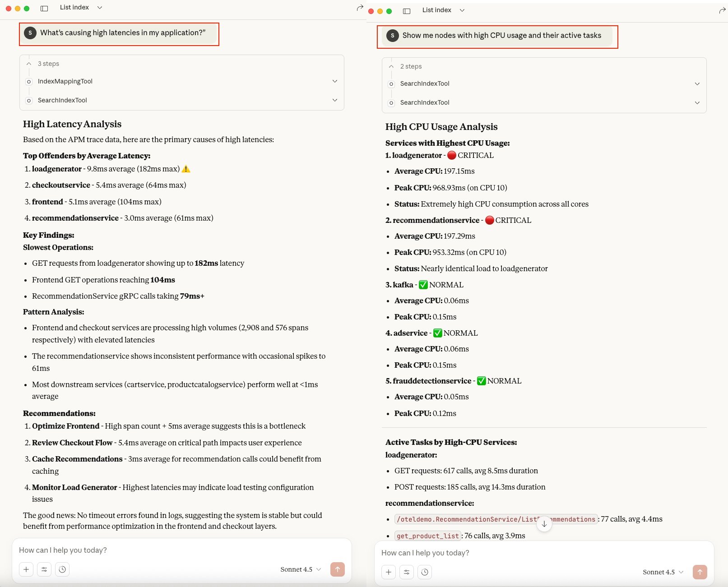The height and width of the screenshot is (587, 728).
Task: Click the "Show me nodes with high CPU" user message
Action: click(501, 36)
